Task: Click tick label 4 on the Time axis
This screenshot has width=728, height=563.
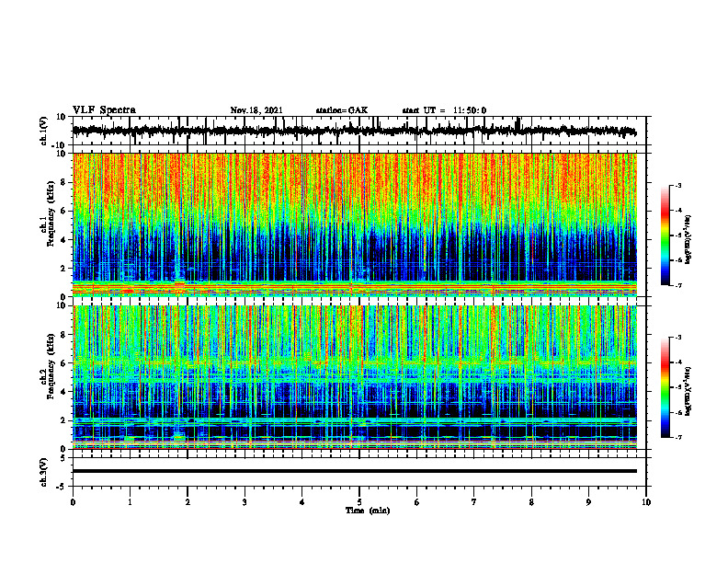Action: (302, 502)
